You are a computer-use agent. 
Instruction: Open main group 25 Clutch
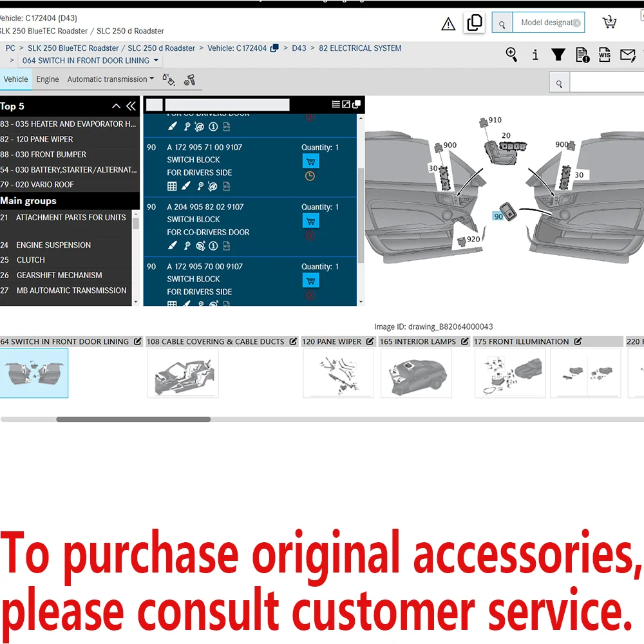point(31,260)
